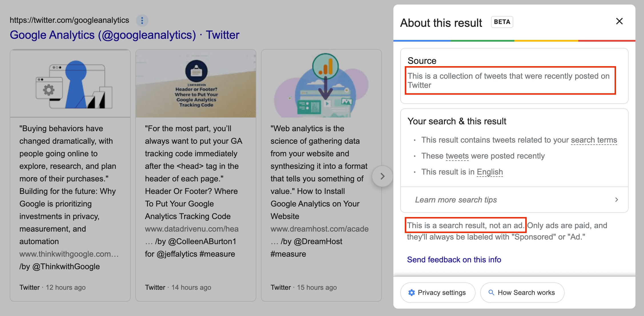Image resolution: width=644 pixels, height=316 pixels.
Task: Send feedback on this info
Action: (x=454, y=260)
